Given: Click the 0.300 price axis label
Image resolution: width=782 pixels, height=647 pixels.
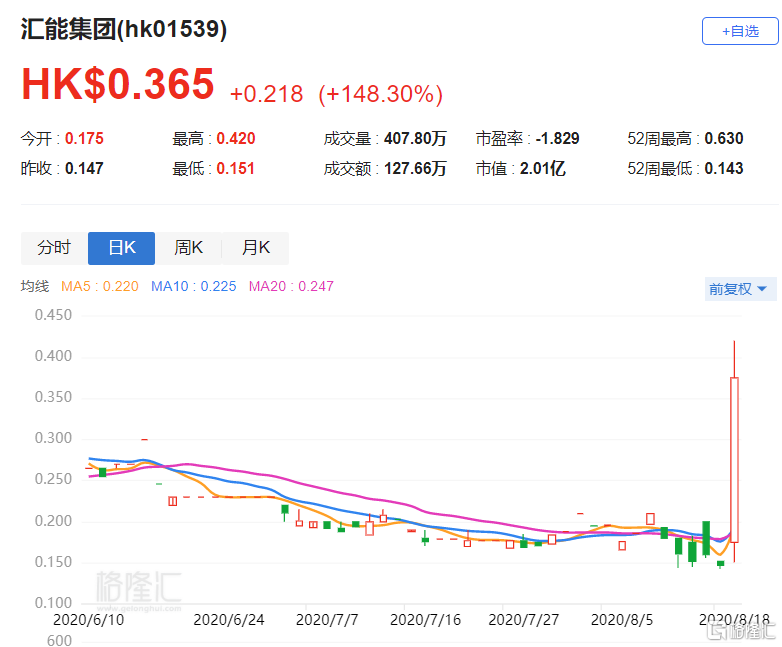Looking at the screenshot, I should [53, 438].
